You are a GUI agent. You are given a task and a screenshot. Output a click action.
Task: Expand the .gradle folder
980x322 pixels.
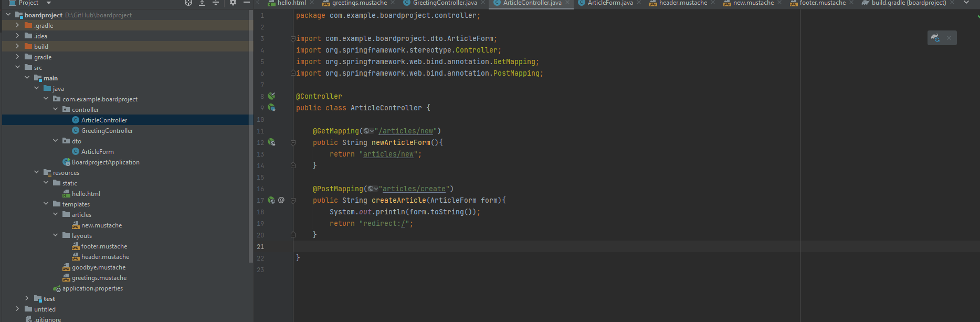(x=17, y=25)
